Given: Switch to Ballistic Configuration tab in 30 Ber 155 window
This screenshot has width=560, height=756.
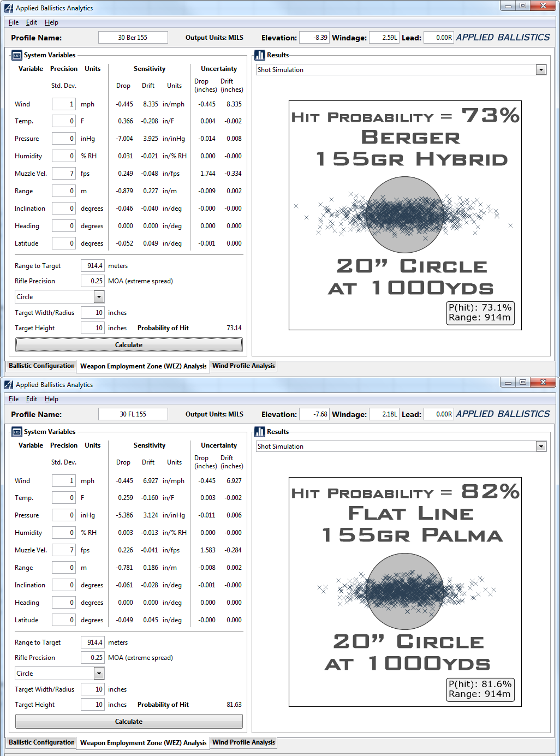Looking at the screenshot, I should click(x=41, y=366).
